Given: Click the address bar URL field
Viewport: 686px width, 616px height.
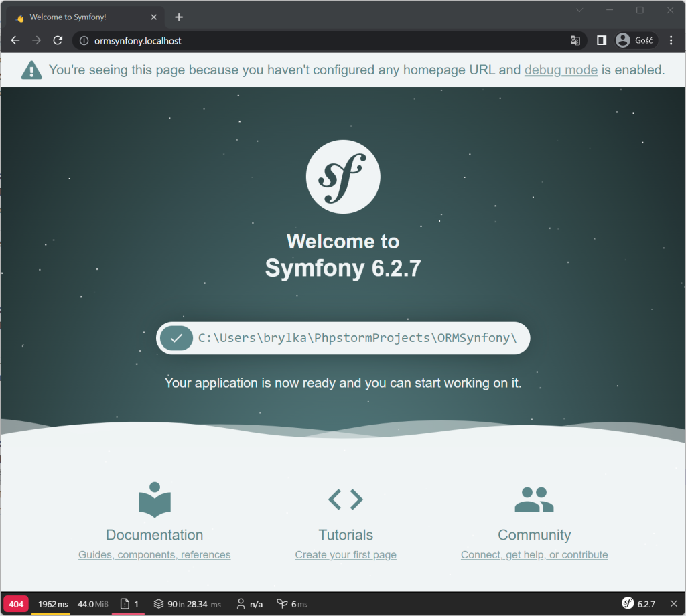Looking at the screenshot, I should (x=328, y=41).
